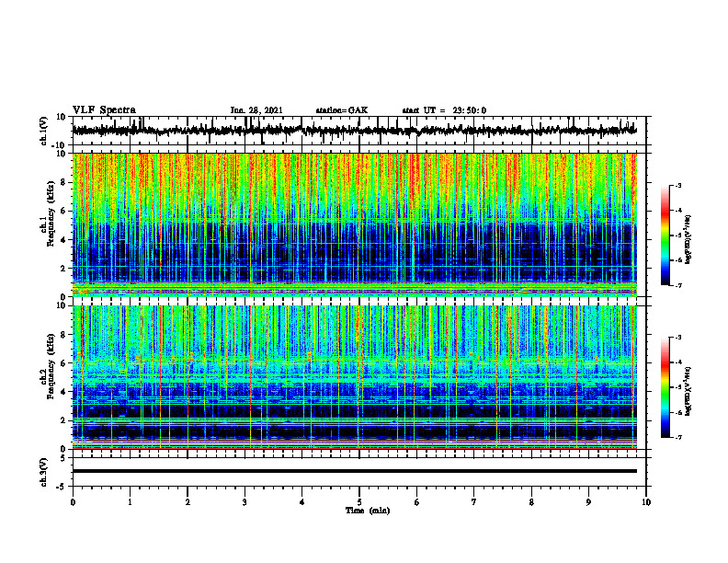Click time axis tick label "9"

tap(588, 502)
